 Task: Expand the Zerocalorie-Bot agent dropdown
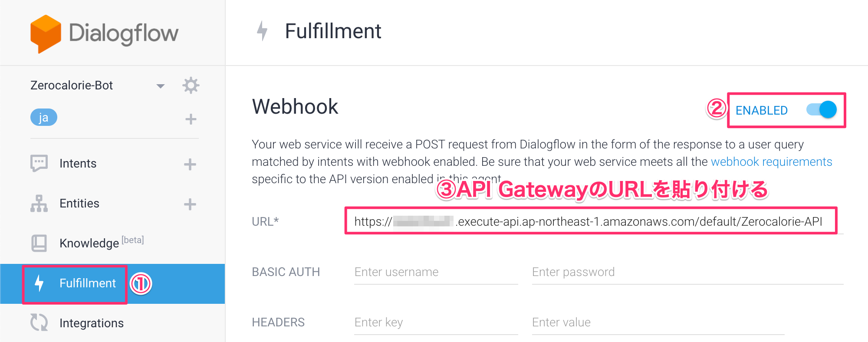[161, 86]
